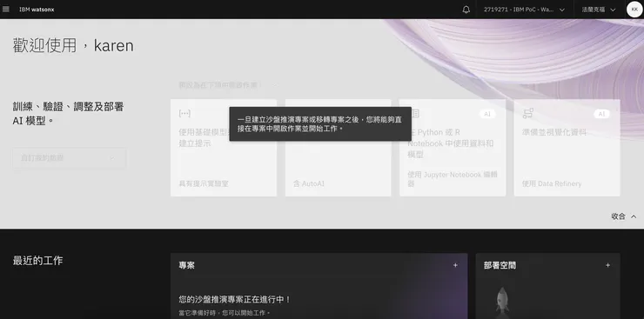Click the Data Refinery flow icon

(x=528, y=114)
